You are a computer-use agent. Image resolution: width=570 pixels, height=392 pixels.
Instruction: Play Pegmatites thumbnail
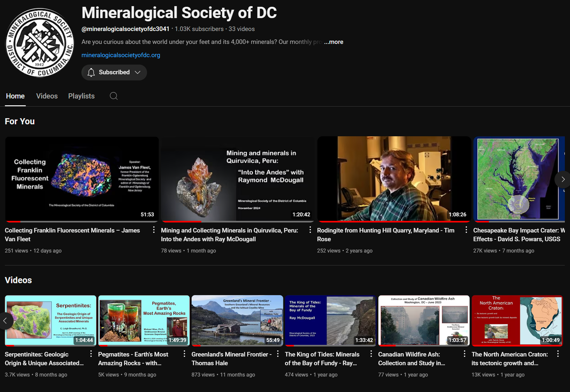pyautogui.click(x=144, y=320)
